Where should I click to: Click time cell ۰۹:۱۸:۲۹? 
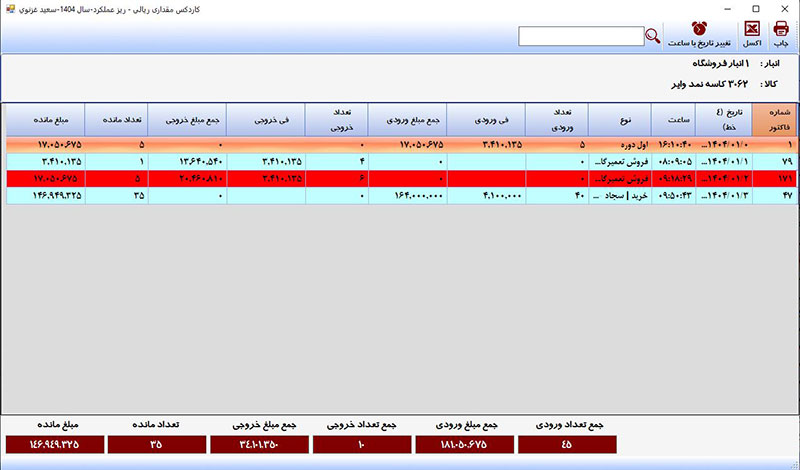pyautogui.click(x=673, y=179)
